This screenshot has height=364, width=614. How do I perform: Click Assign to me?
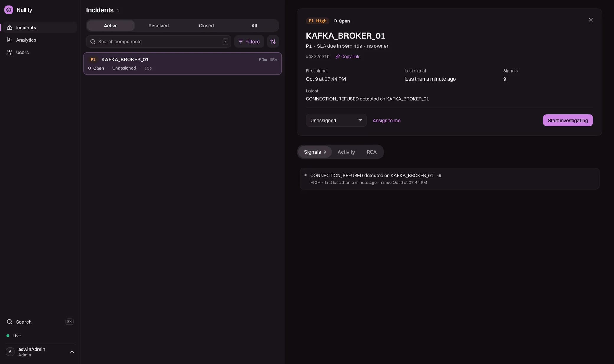pyautogui.click(x=386, y=120)
